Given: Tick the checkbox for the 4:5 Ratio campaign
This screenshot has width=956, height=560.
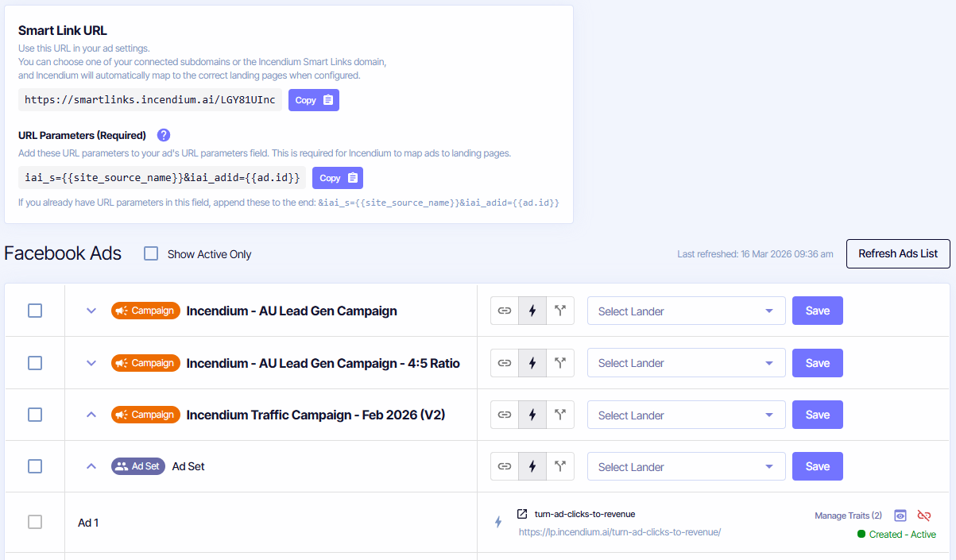Looking at the screenshot, I should coord(35,362).
